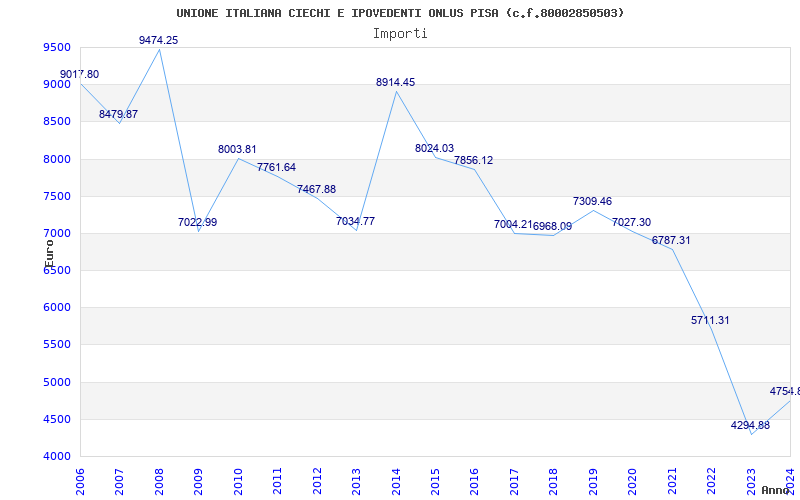Click the x-axis year 2007
This screenshot has height=500, width=800.
[119, 481]
